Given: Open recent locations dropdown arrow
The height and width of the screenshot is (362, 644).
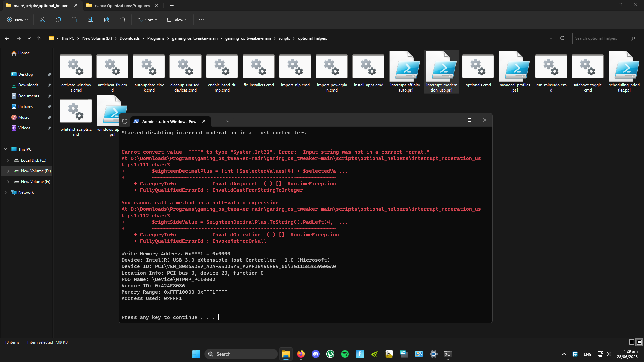Looking at the screenshot, I should click(29, 38).
